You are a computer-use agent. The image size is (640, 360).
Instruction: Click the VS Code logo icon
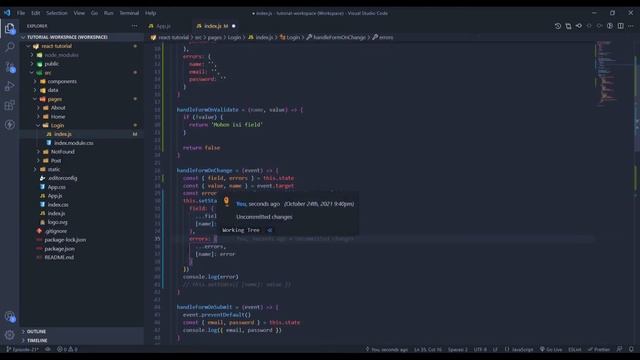[x=7, y=13]
